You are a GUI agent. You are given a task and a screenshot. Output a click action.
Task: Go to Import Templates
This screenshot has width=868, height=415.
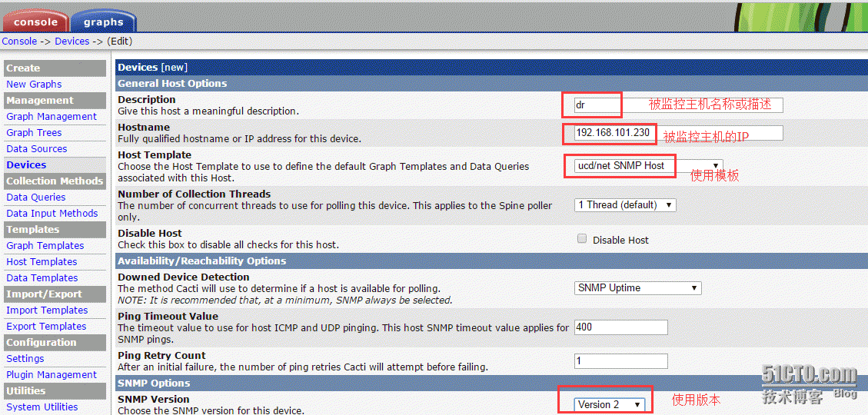(x=47, y=310)
